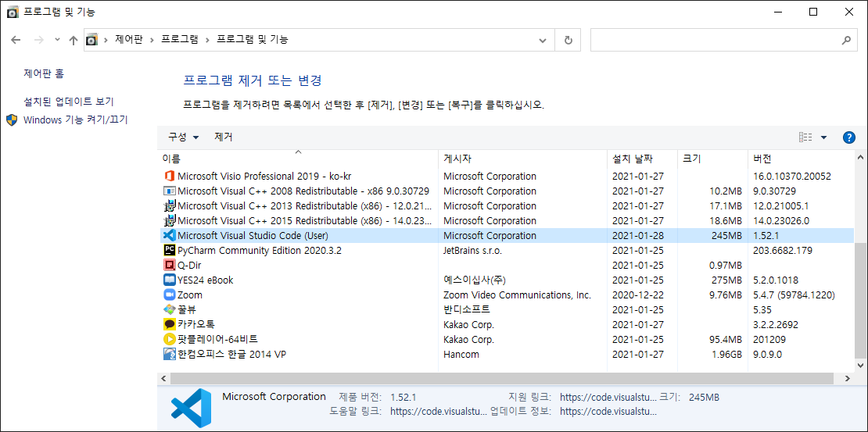This screenshot has height=432, width=868.
Task: Open the 제어판 홈 link
Action: point(44,73)
